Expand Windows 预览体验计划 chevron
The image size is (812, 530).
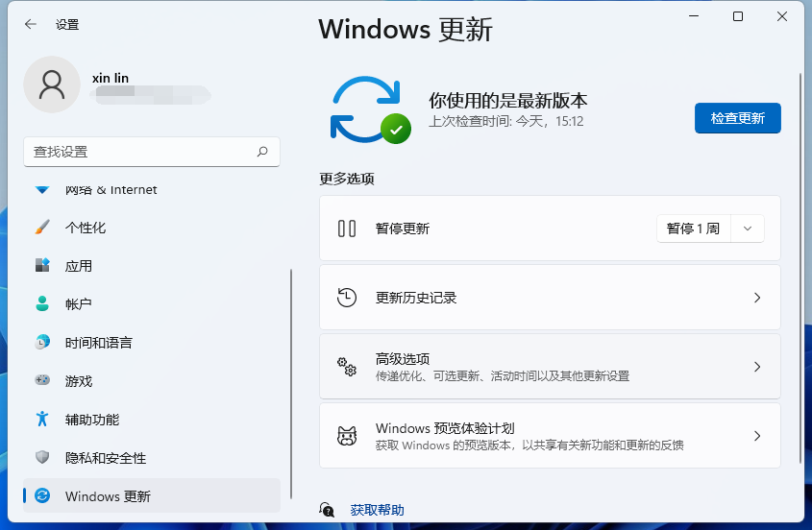coord(756,436)
